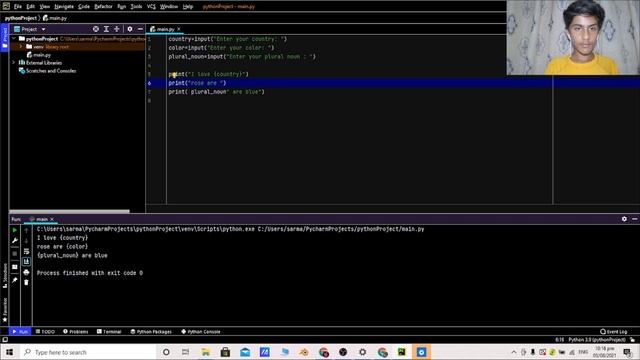Show hidden tray icons chevron
Image resolution: width=640 pixels, height=360 pixels.
(x=513, y=352)
